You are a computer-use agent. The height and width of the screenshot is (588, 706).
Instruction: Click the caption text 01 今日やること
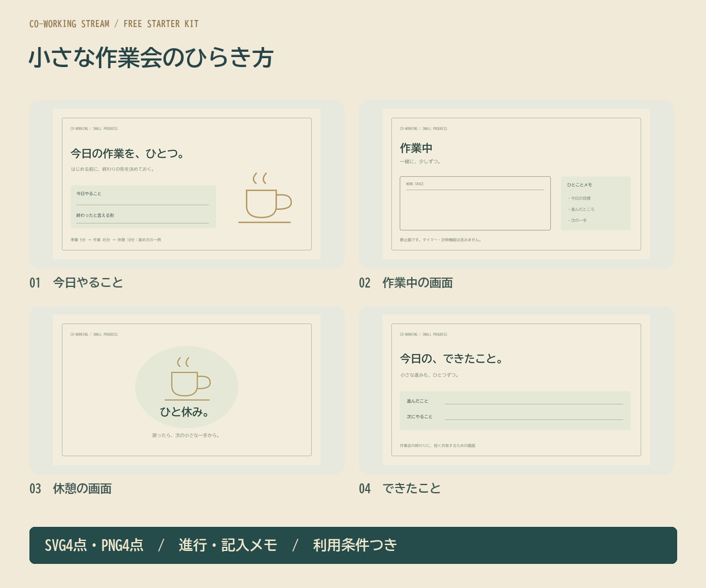pos(76,283)
